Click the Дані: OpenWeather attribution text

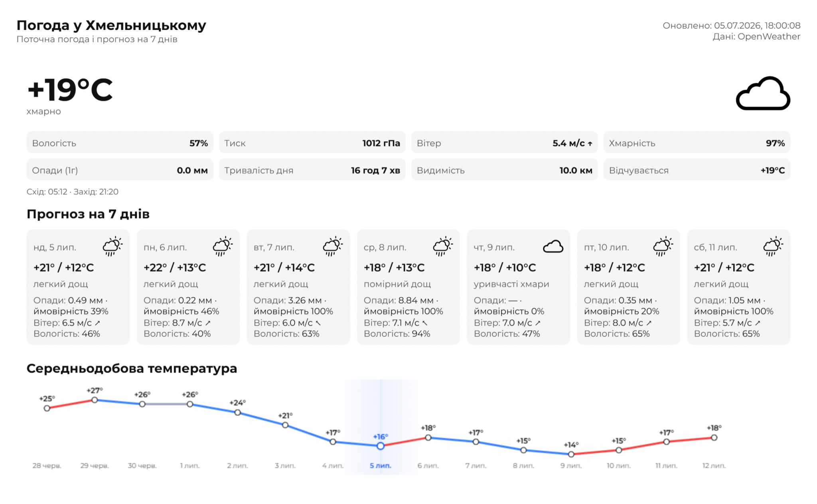point(756,37)
